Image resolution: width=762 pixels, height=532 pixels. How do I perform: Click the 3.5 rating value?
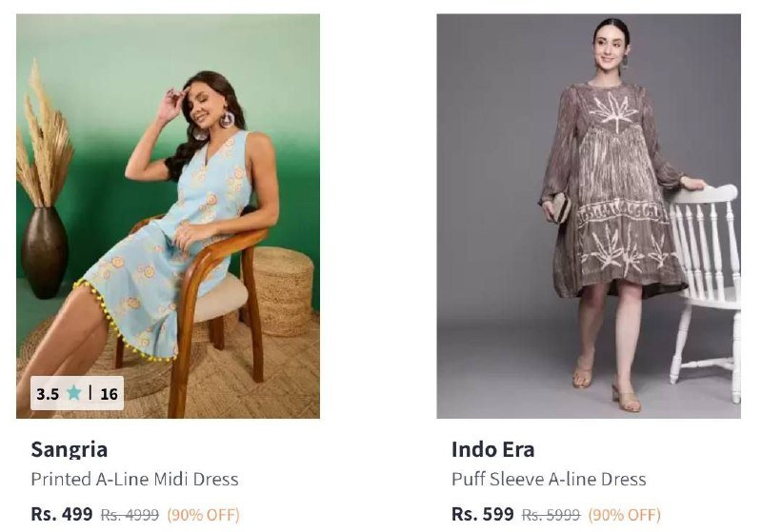point(48,394)
